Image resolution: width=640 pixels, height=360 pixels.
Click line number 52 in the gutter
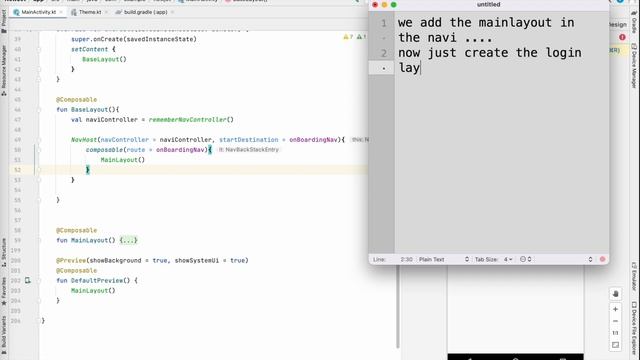coord(17,170)
